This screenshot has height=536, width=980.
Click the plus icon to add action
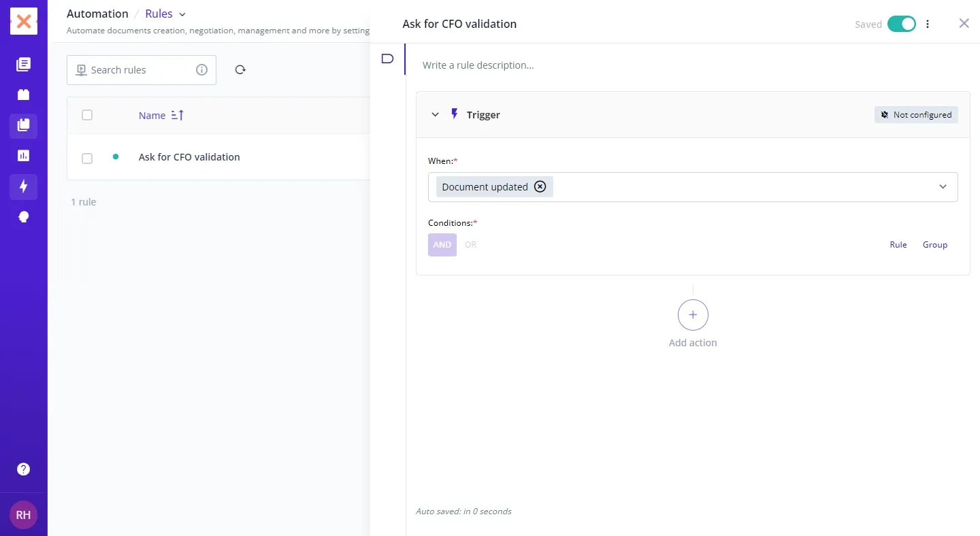693,315
